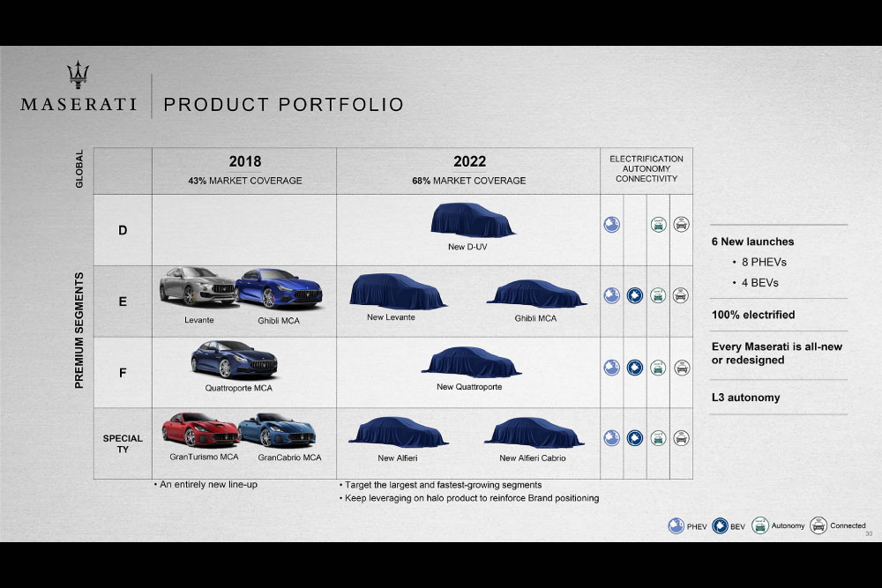This screenshot has width=882, height=588.
Task: Click the New Quattroporte caption
Action: pos(469,387)
